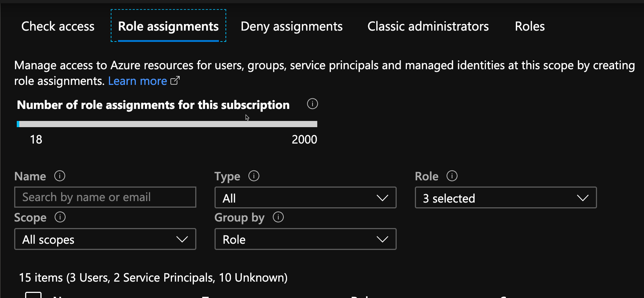Click info icon beside subscription role assignments heading
644x298 pixels.
point(312,104)
